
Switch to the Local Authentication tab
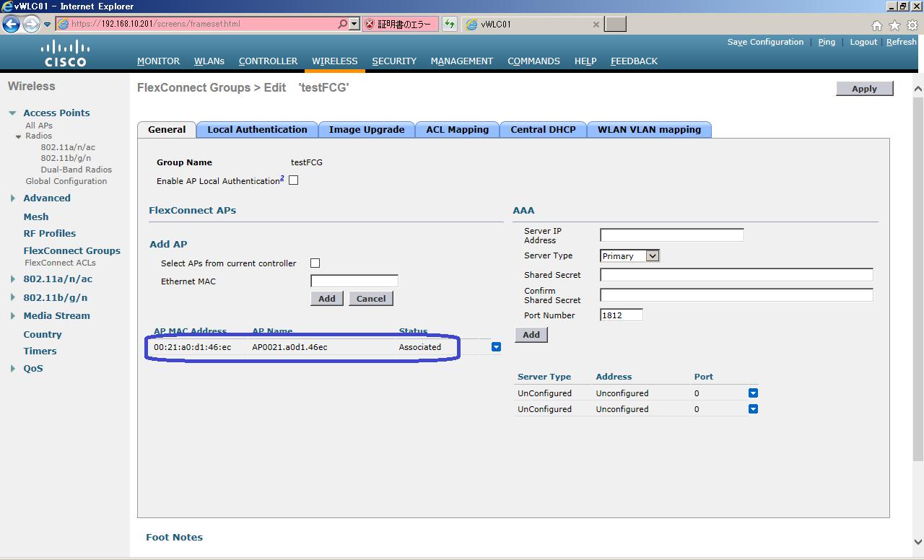tap(257, 130)
